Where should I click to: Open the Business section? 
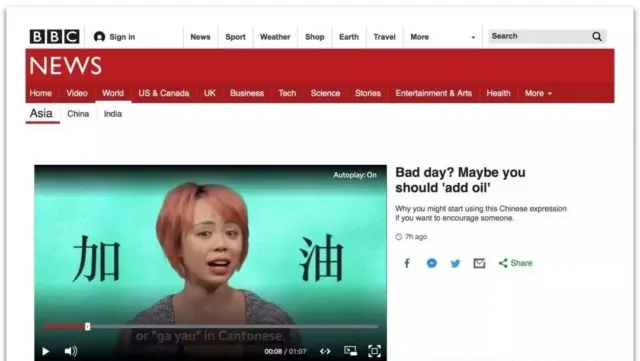pyautogui.click(x=247, y=93)
